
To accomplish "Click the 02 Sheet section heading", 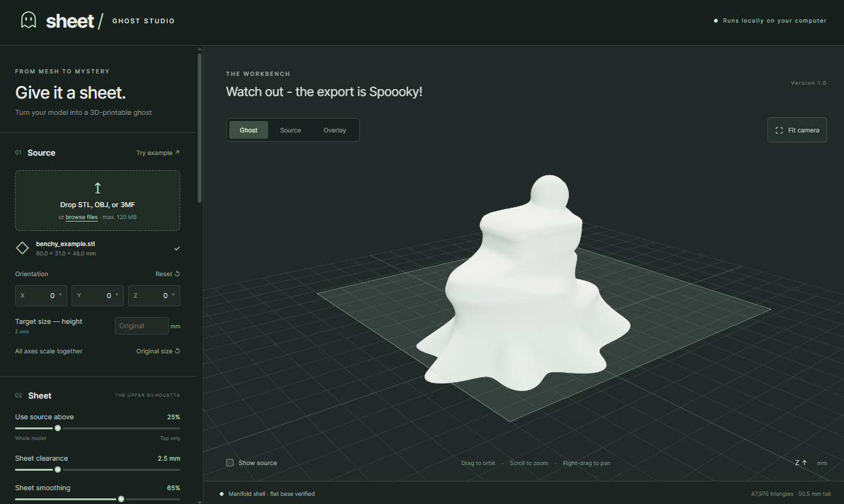I will point(33,395).
